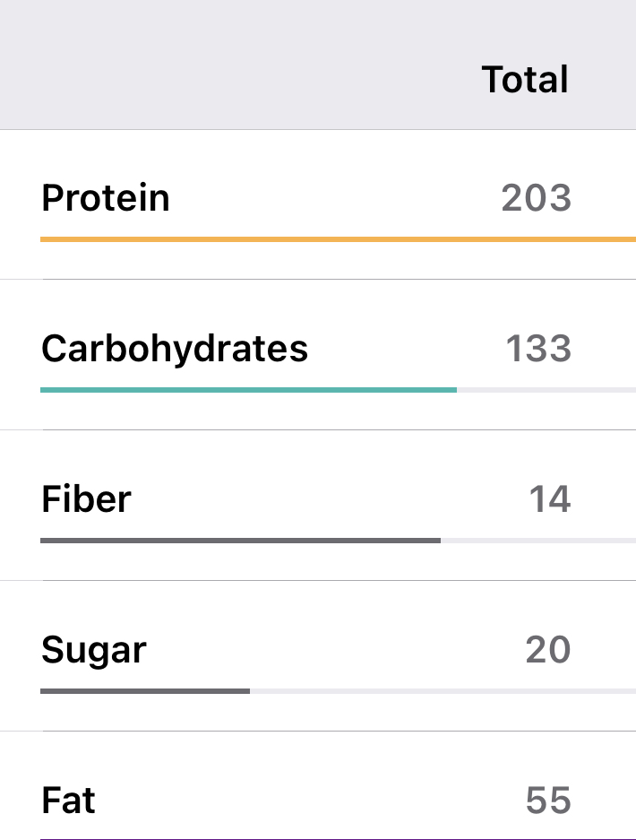Click the unfilled portion of Sugar bar
636x840 pixels.
pos(443,691)
